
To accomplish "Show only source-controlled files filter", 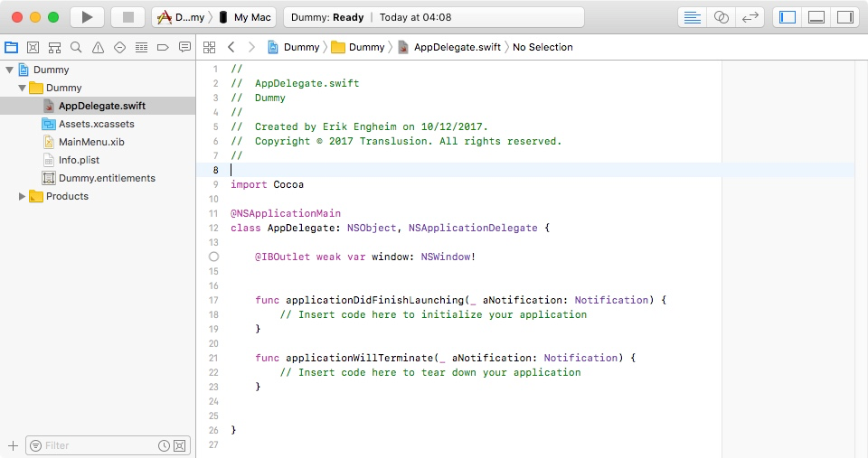I will [x=180, y=445].
